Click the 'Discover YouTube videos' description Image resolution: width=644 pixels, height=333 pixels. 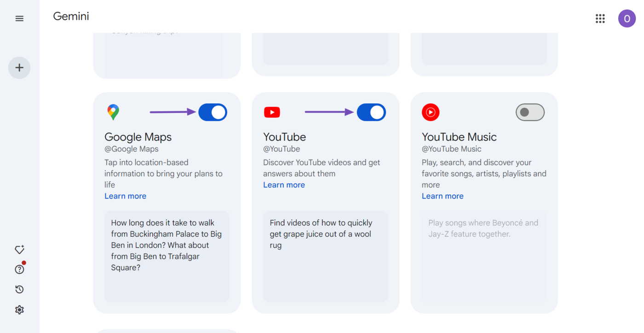(x=322, y=168)
